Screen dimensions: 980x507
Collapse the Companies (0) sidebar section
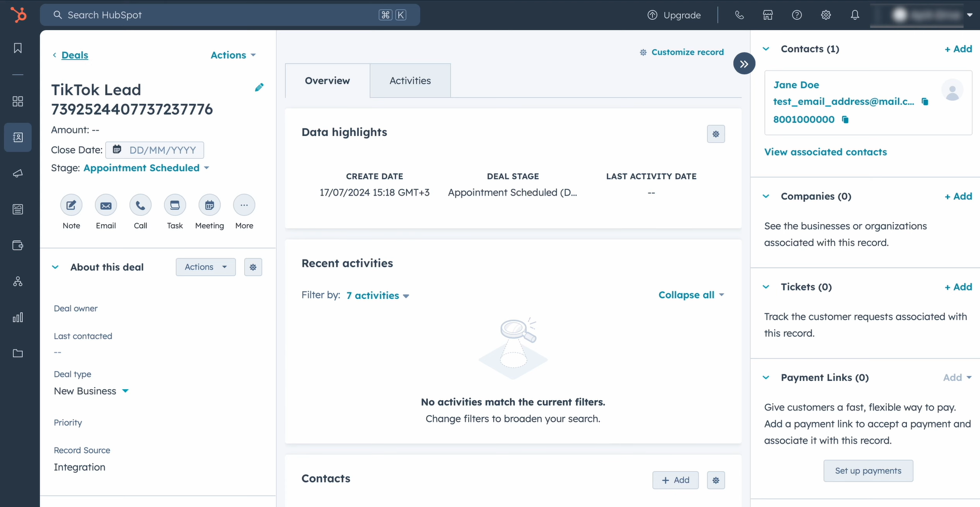(x=766, y=196)
